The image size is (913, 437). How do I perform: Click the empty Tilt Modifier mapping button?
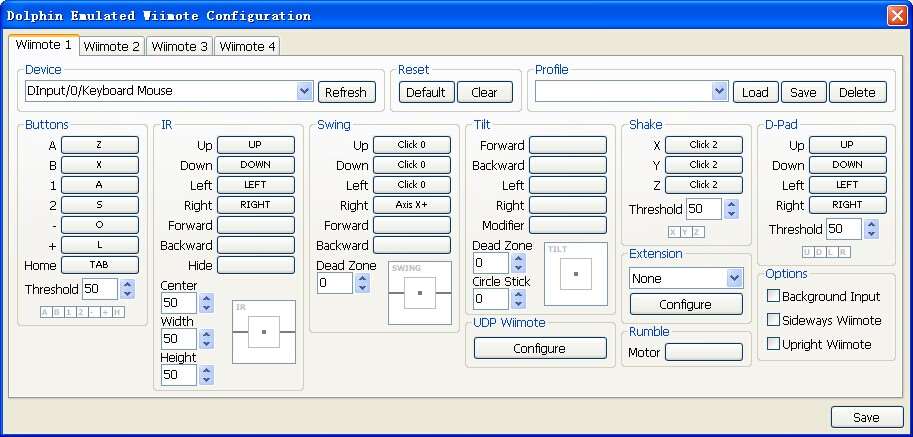pos(568,225)
